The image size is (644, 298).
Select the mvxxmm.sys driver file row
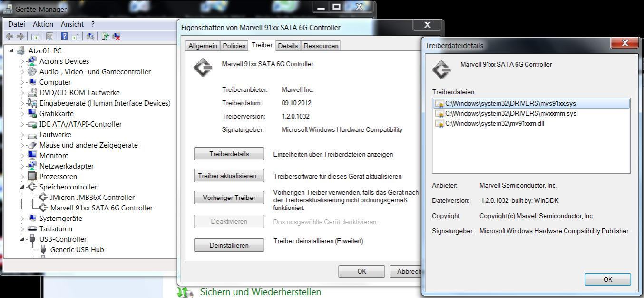click(x=531, y=113)
